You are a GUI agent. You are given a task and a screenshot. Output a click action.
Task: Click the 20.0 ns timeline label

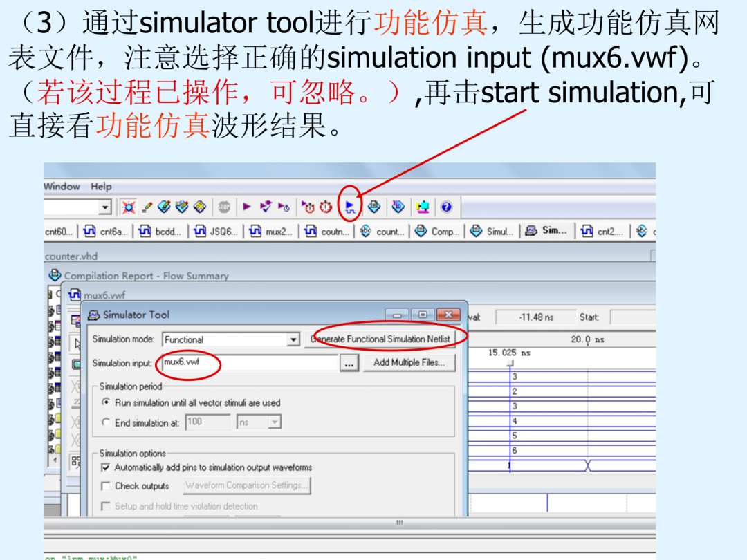[587, 339]
